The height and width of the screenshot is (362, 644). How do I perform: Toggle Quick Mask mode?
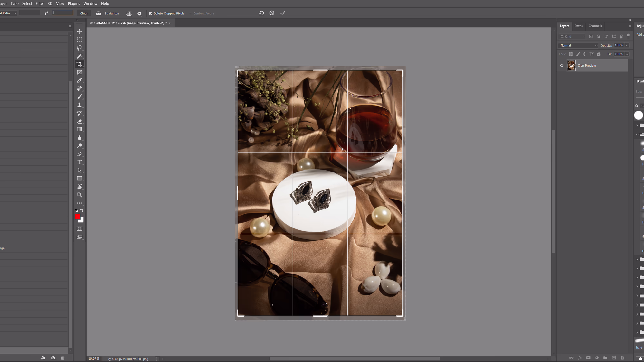click(x=80, y=229)
